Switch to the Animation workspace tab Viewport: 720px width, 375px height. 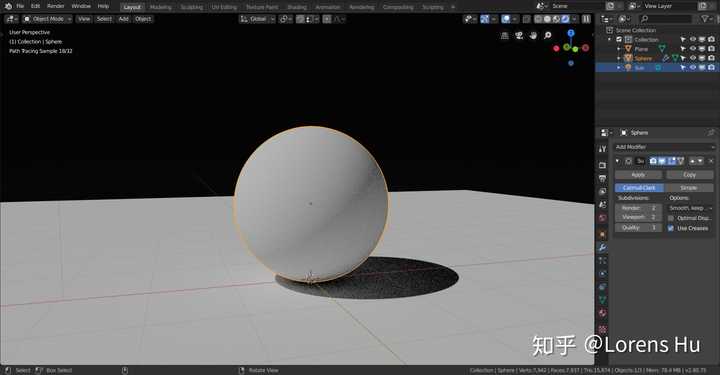coord(328,7)
